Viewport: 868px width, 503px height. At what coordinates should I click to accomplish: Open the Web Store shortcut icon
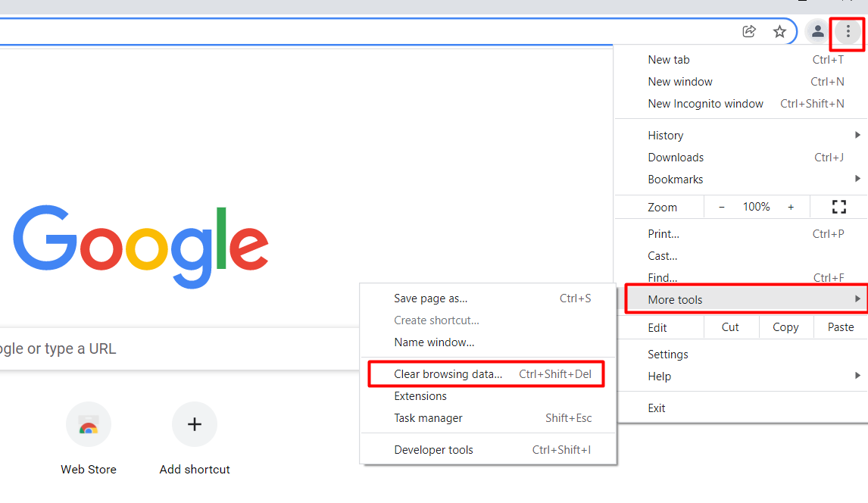coord(89,424)
